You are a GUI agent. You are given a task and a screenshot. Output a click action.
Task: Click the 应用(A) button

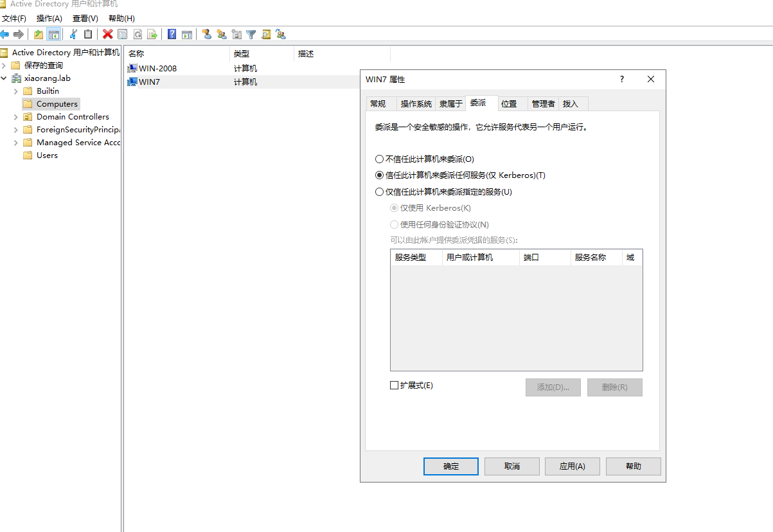(571, 466)
